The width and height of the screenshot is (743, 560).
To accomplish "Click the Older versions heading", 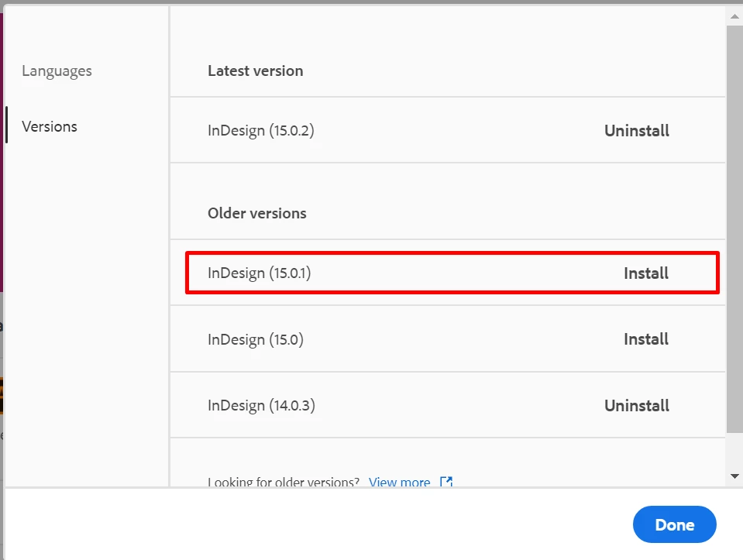I will click(x=256, y=213).
